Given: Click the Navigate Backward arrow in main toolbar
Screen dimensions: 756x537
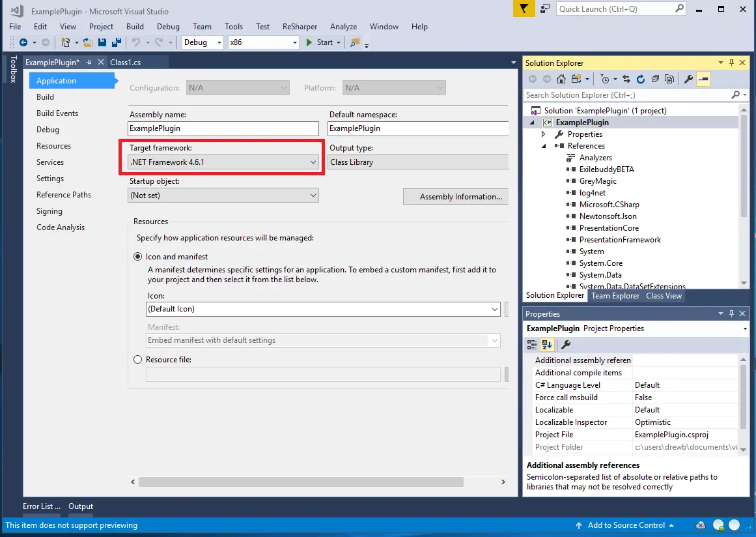Looking at the screenshot, I should [23, 42].
